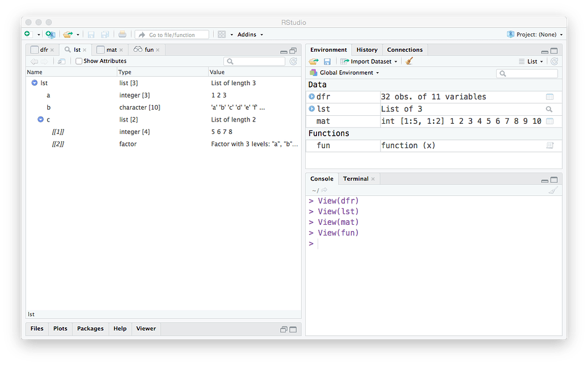Click the load workspace icon
This screenshot has width=588, height=365.
pyautogui.click(x=314, y=61)
